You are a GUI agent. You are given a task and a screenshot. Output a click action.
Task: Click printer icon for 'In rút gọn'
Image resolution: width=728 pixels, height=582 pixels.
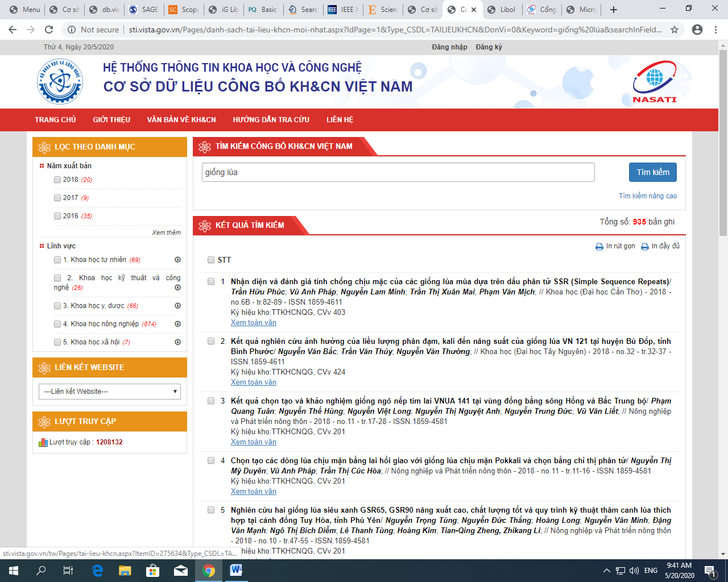point(599,247)
